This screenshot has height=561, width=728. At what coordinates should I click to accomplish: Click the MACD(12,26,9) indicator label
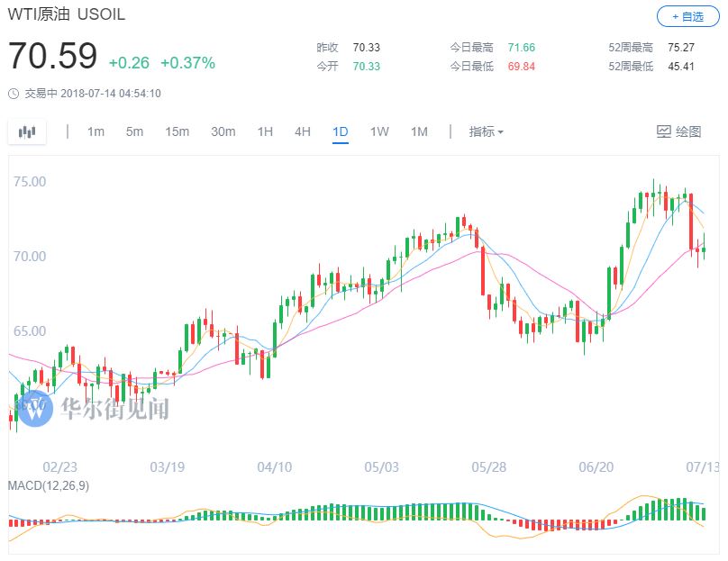pyautogui.click(x=48, y=485)
